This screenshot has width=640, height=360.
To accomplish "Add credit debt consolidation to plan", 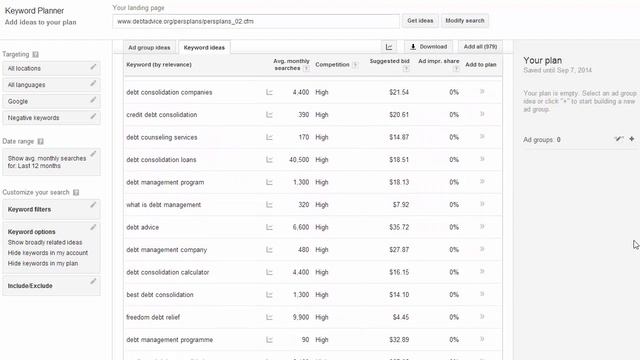I will 482,114.
